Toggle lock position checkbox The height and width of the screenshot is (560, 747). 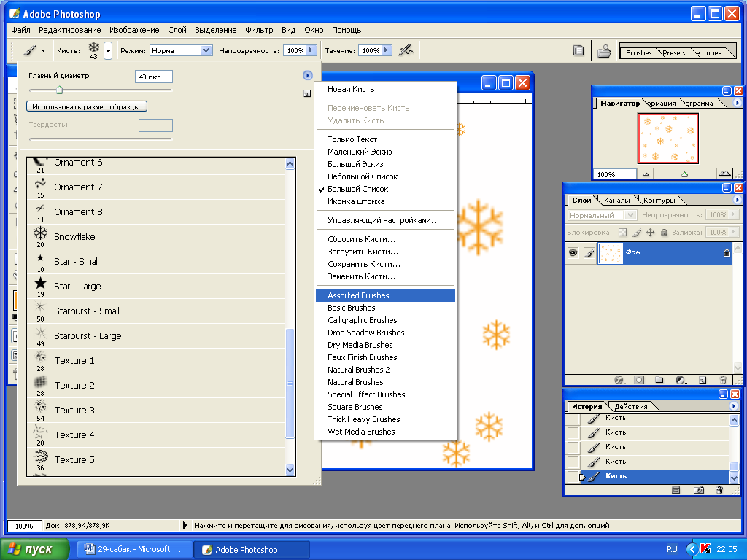click(650, 233)
